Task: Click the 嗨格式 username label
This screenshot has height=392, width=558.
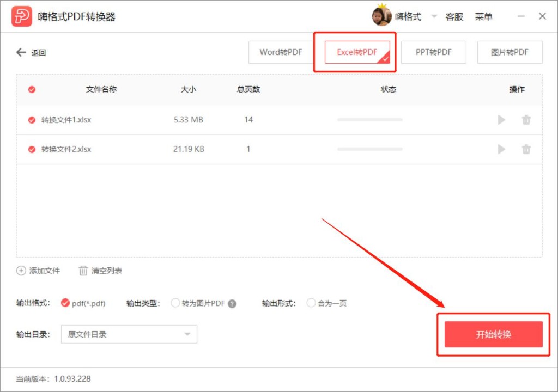Action: pos(408,16)
